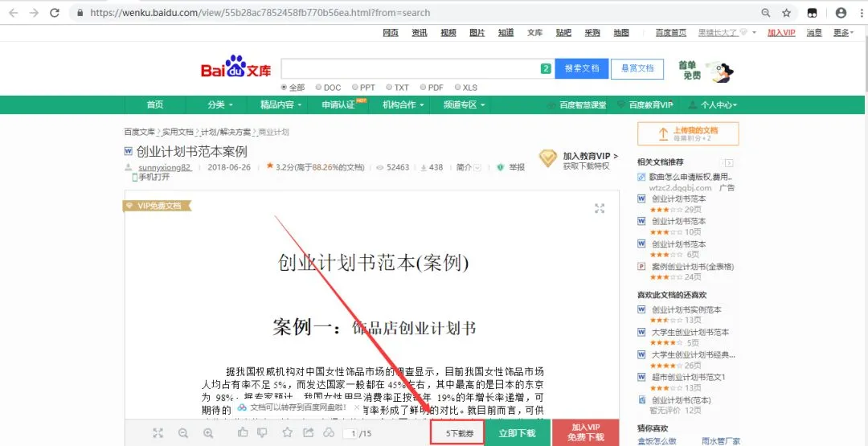Expand document view with top-right fullscreen icon
The width and height of the screenshot is (868, 446).
coord(600,208)
